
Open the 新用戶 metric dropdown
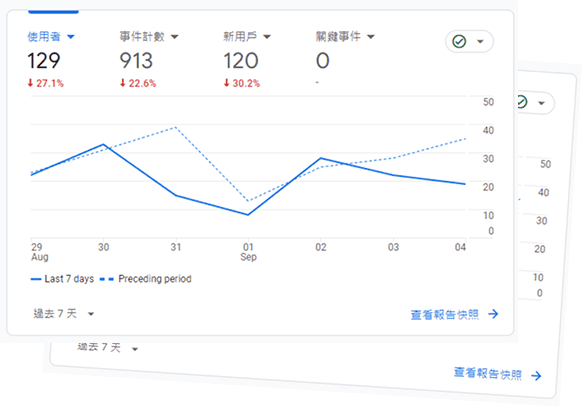pyautogui.click(x=247, y=36)
